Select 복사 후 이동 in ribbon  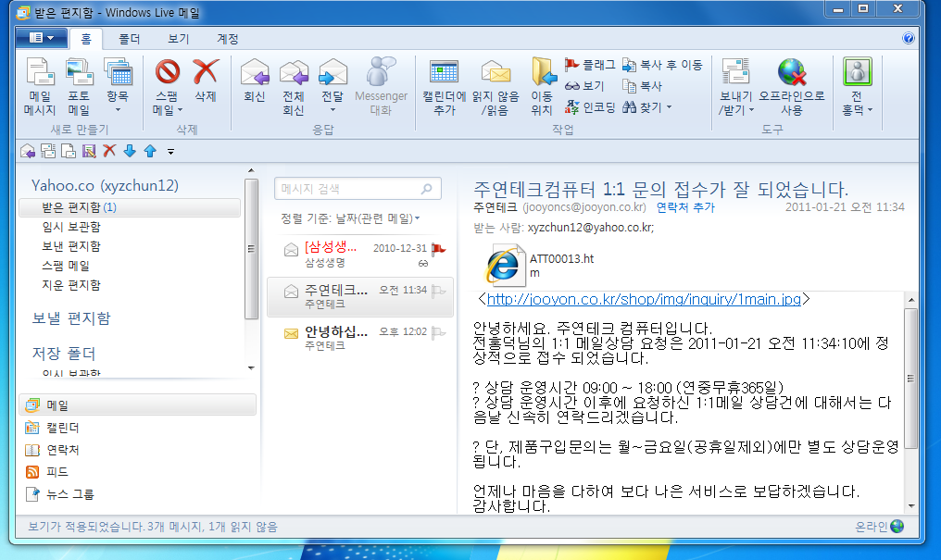click(x=662, y=65)
